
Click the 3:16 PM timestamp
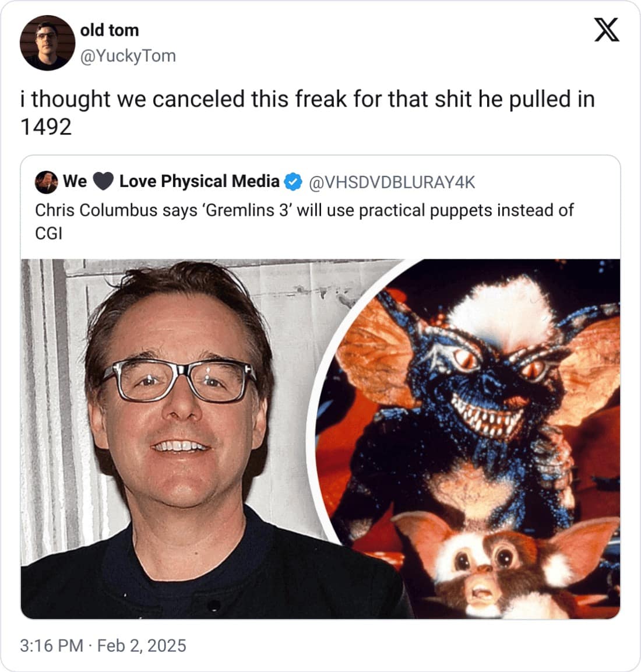pyautogui.click(x=51, y=645)
